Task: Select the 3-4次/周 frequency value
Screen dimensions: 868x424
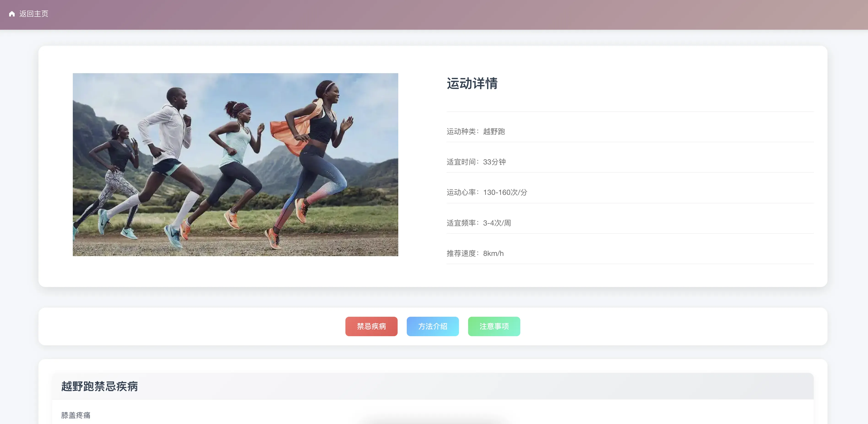Action: (497, 223)
